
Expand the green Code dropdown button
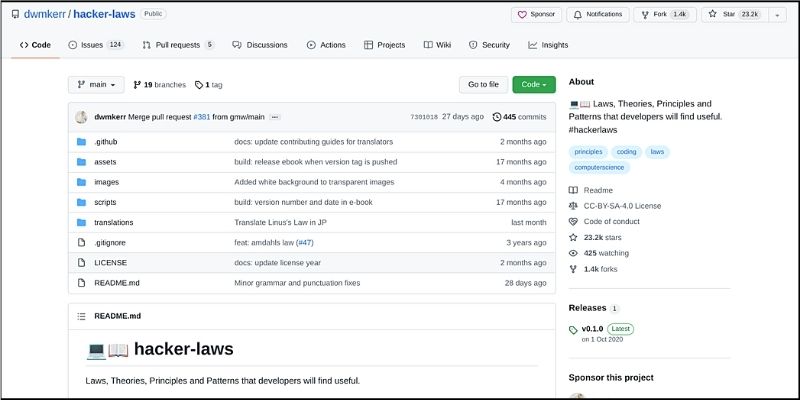point(534,85)
